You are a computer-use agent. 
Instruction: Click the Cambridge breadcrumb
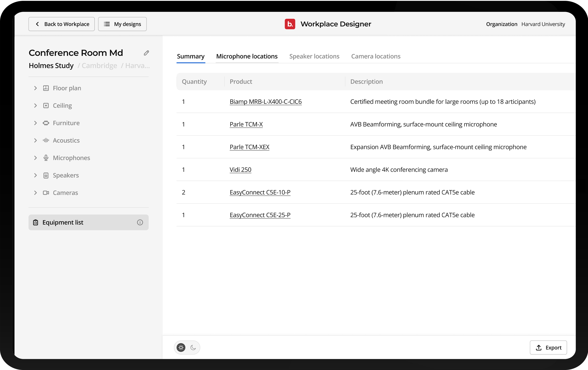[99, 65]
